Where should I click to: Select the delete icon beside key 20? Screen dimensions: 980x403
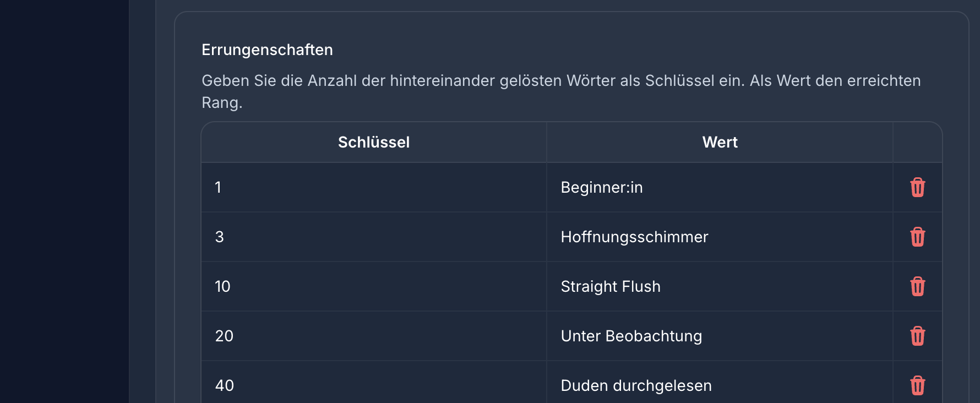(917, 336)
